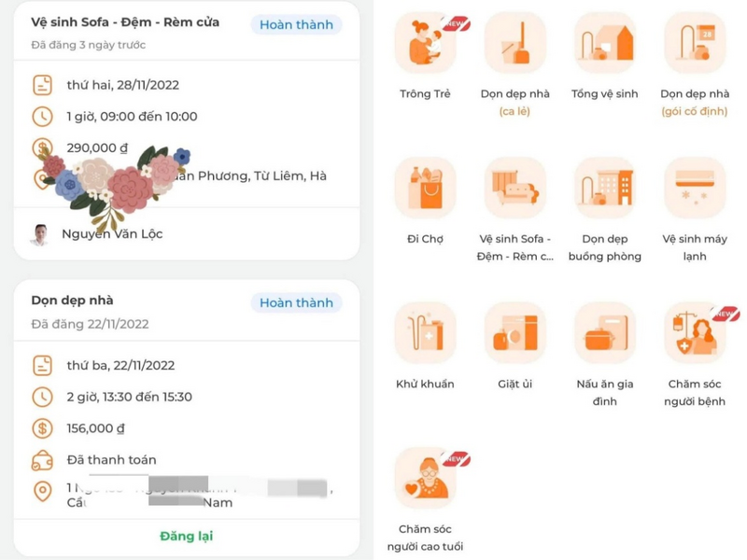Select Vệ sinh Sofa - Đệm - Rèm service

click(514, 187)
